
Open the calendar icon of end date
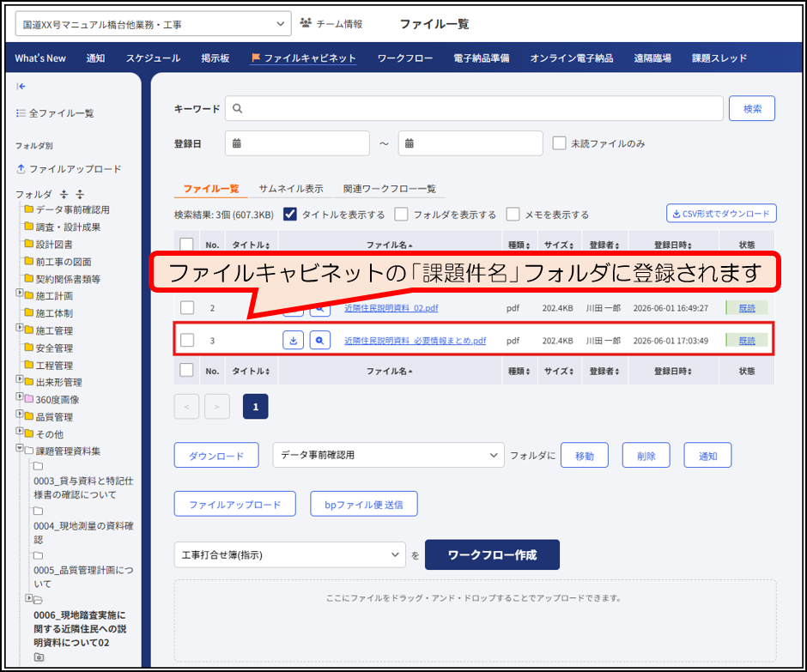point(410,143)
